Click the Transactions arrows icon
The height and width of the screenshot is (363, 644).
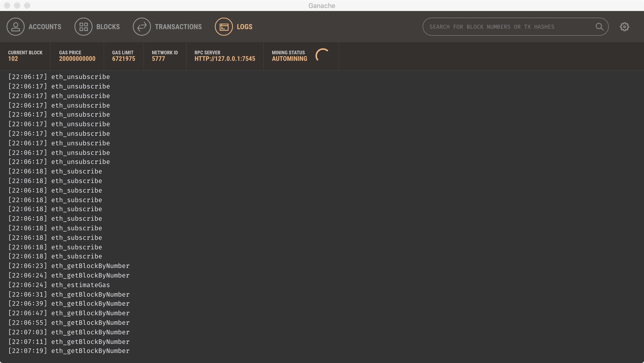point(142,27)
